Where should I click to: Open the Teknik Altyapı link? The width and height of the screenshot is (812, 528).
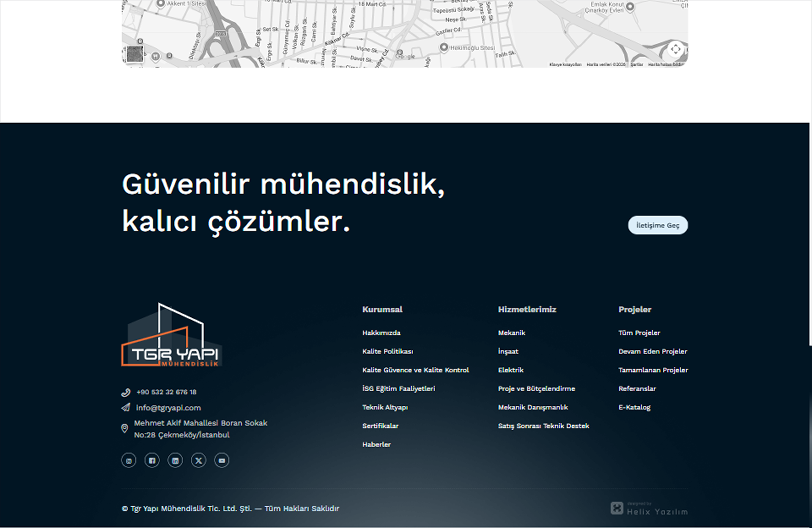[x=385, y=407]
